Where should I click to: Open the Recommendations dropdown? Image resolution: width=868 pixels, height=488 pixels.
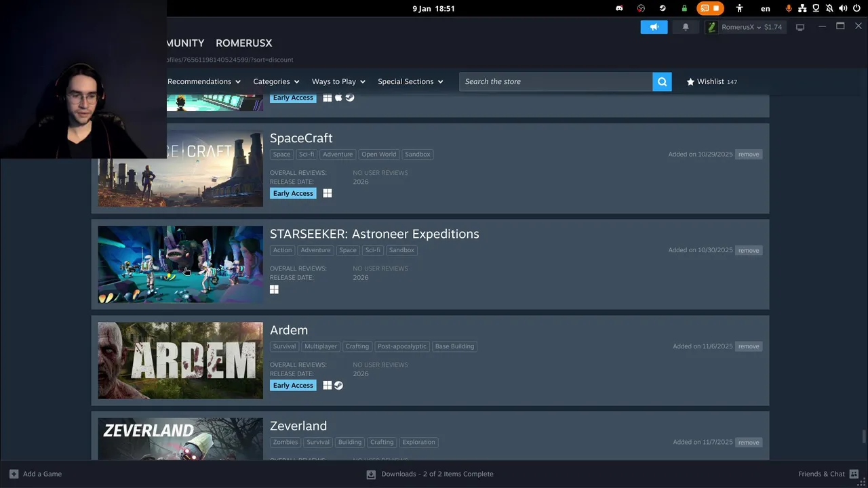tap(203, 81)
